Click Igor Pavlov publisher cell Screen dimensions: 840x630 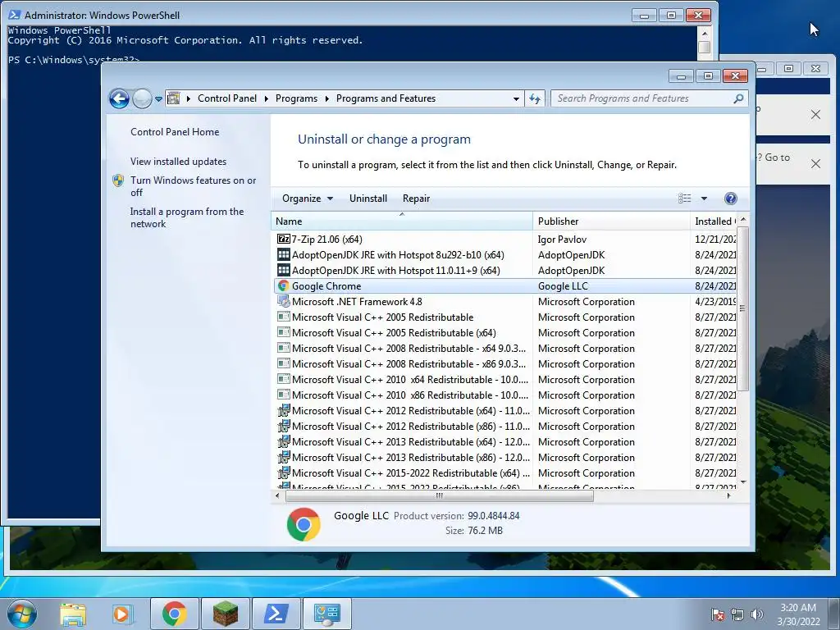click(x=562, y=239)
